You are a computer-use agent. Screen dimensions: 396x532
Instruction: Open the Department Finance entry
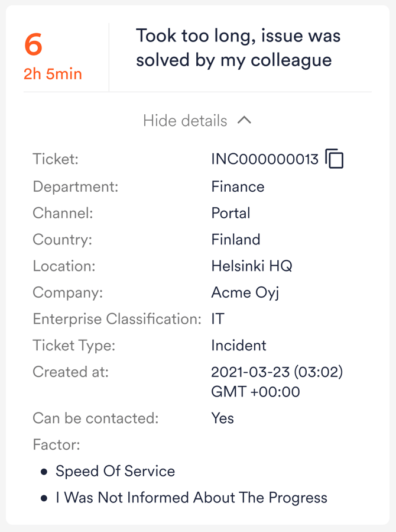pos(238,186)
